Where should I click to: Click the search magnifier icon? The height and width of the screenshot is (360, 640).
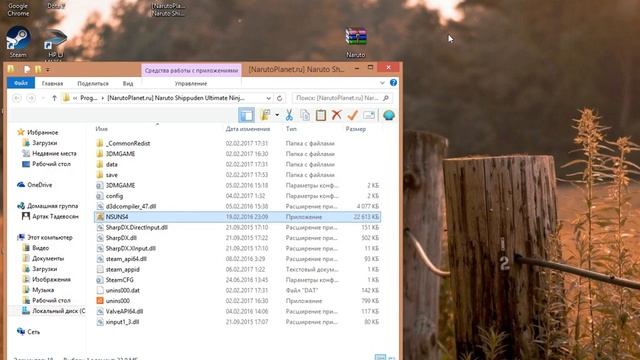click(386, 98)
